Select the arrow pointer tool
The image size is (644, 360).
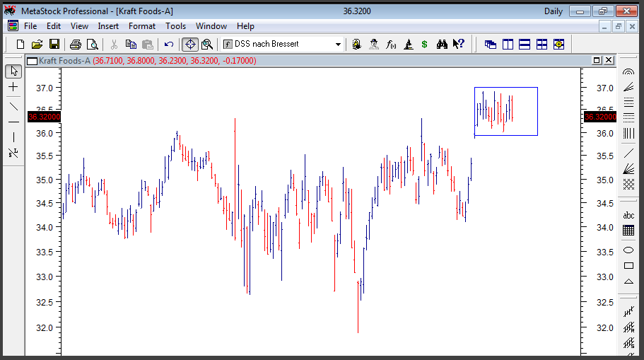coord(13,71)
